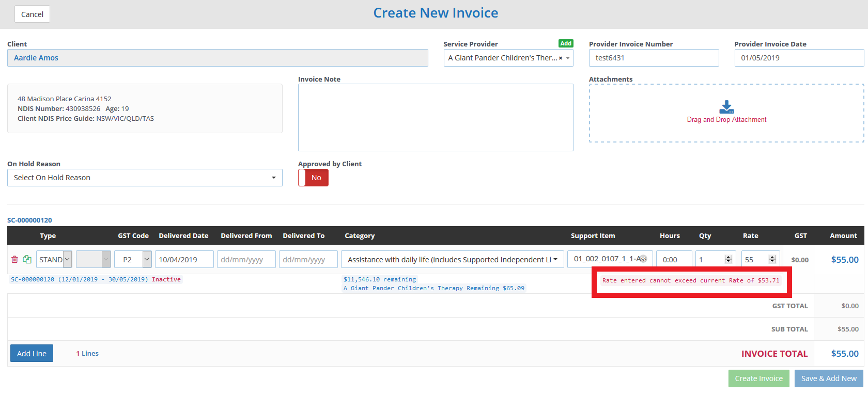Toggle Approved by Client switch showing No
The height and width of the screenshot is (395, 868).
click(x=313, y=178)
